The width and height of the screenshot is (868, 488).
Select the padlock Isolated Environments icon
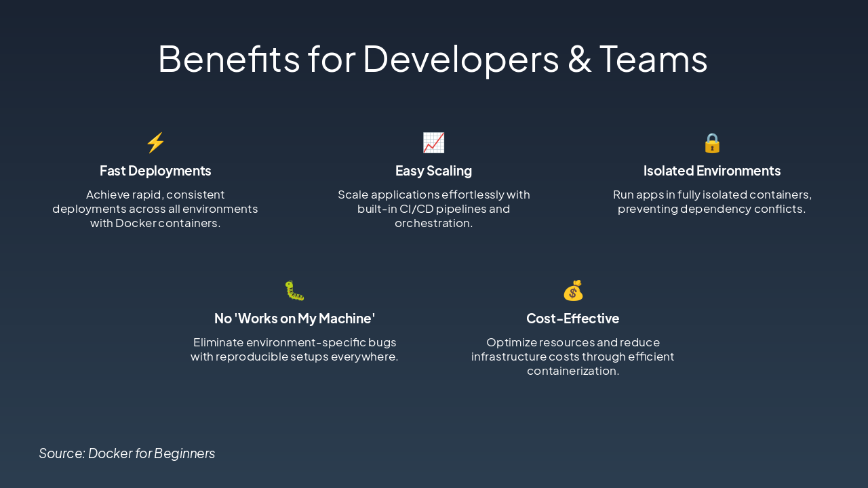712,143
